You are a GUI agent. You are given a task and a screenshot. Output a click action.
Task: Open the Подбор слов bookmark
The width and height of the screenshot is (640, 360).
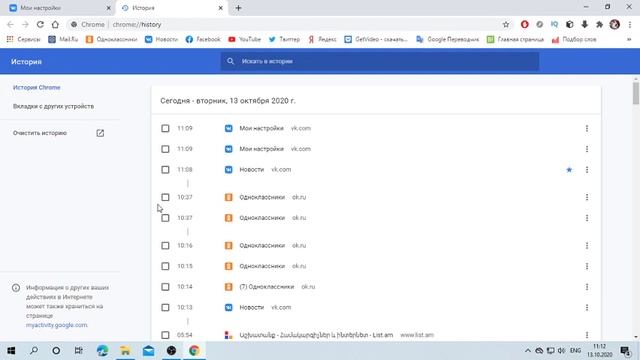coord(574,39)
